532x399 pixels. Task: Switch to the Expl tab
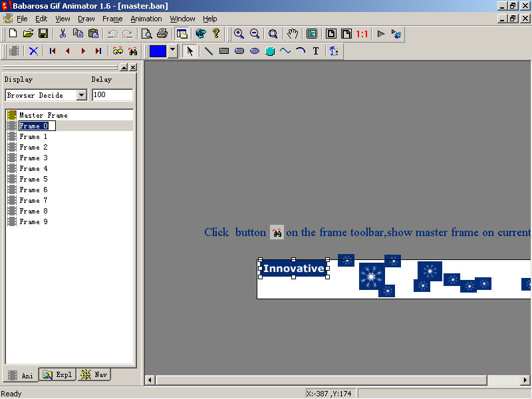57,374
